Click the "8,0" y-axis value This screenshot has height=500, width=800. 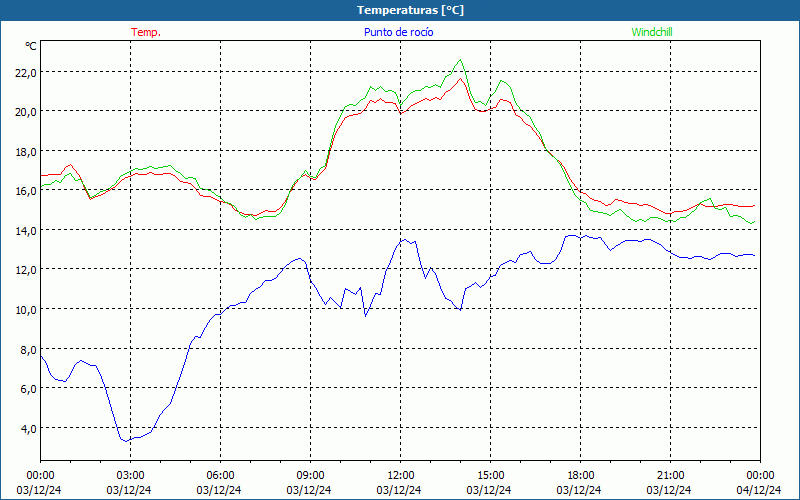pyautogui.click(x=28, y=349)
